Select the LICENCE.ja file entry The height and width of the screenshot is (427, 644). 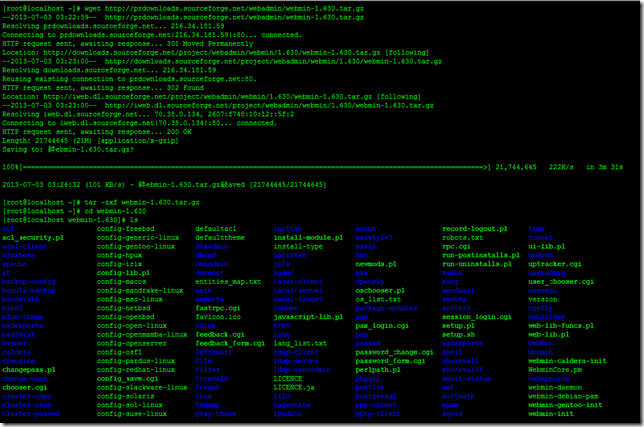[x=294, y=387]
